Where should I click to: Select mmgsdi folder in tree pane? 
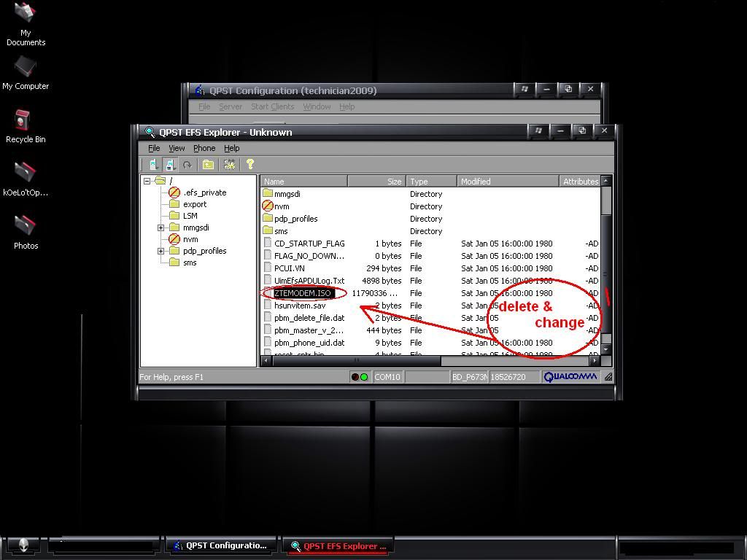tap(196, 227)
